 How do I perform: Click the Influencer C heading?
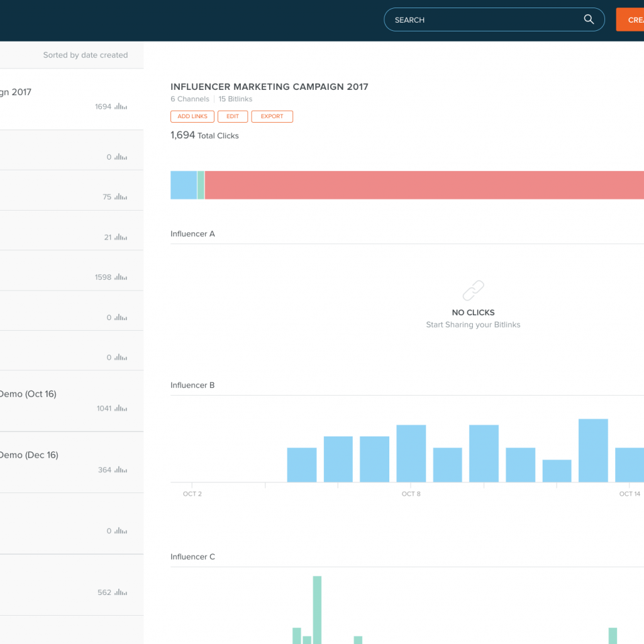pyautogui.click(x=192, y=557)
